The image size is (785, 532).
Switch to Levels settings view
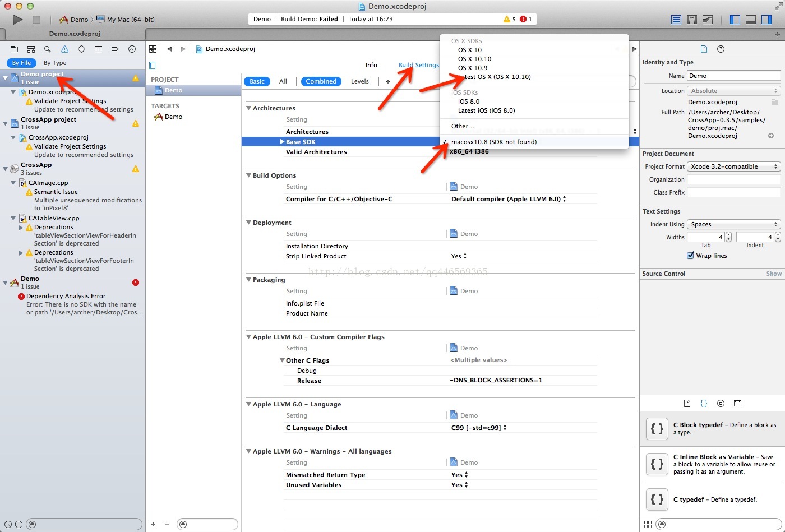click(360, 81)
